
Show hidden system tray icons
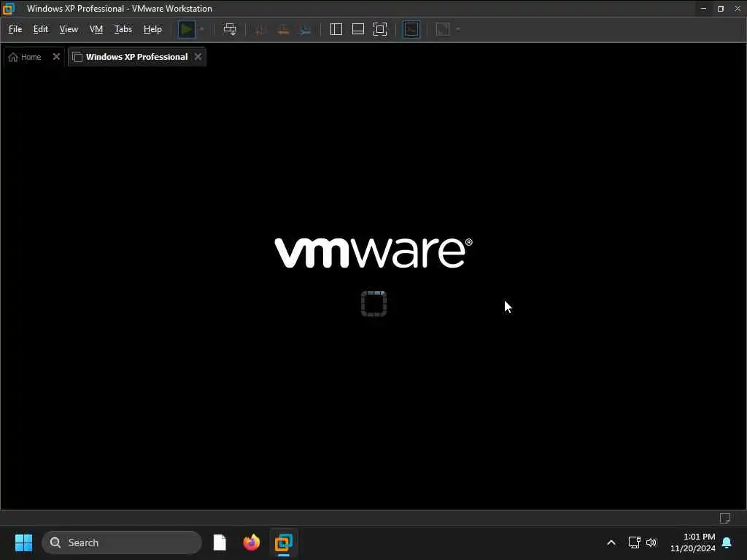click(611, 542)
